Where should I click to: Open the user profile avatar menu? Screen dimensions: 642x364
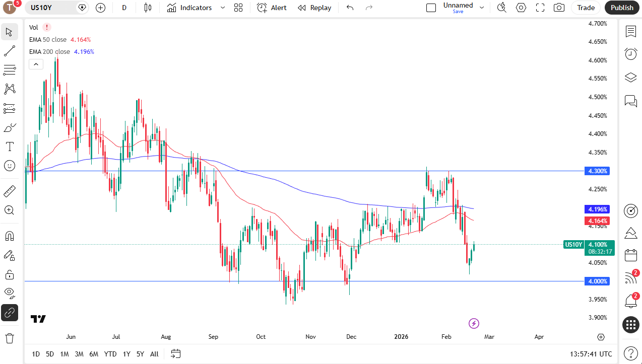click(10, 7)
